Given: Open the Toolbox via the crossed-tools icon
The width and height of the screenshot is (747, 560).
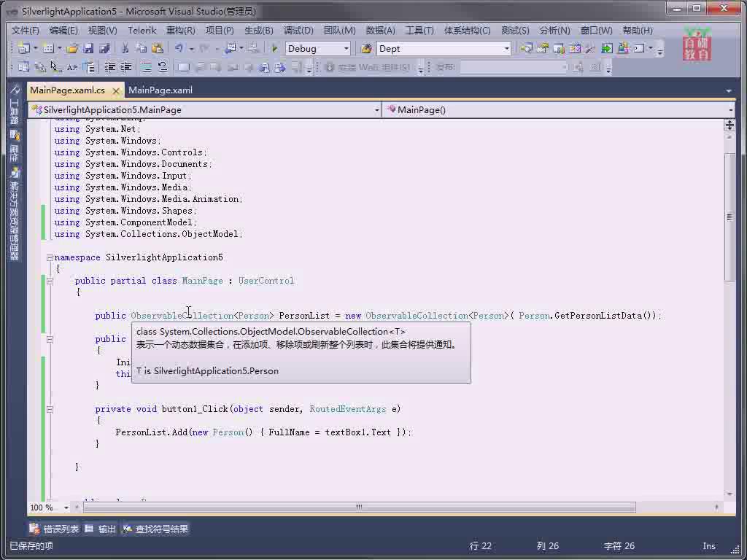Looking at the screenshot, I should pos(590,48).
